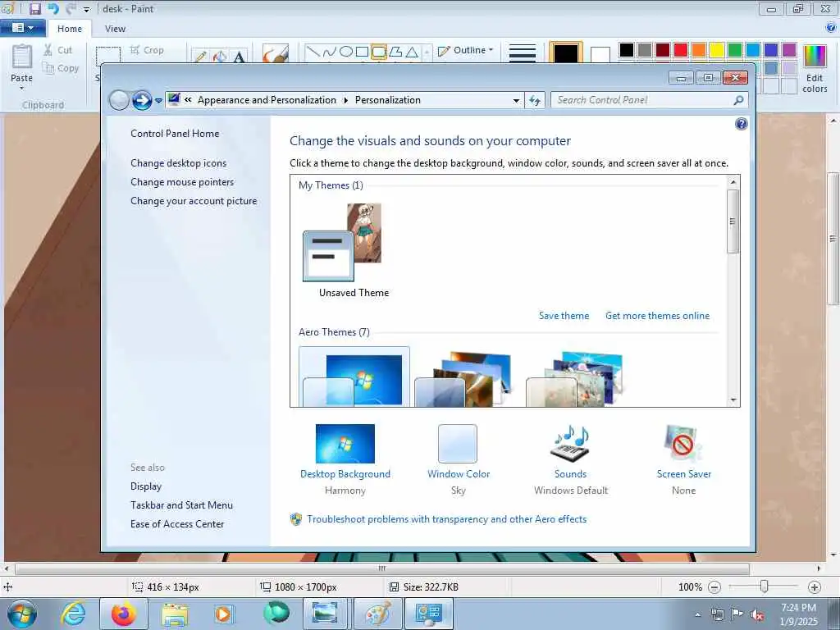Select the red color swatch
The height and width of the screenshot is (630, 840).
pyautogui.click(x=681, y=50)
